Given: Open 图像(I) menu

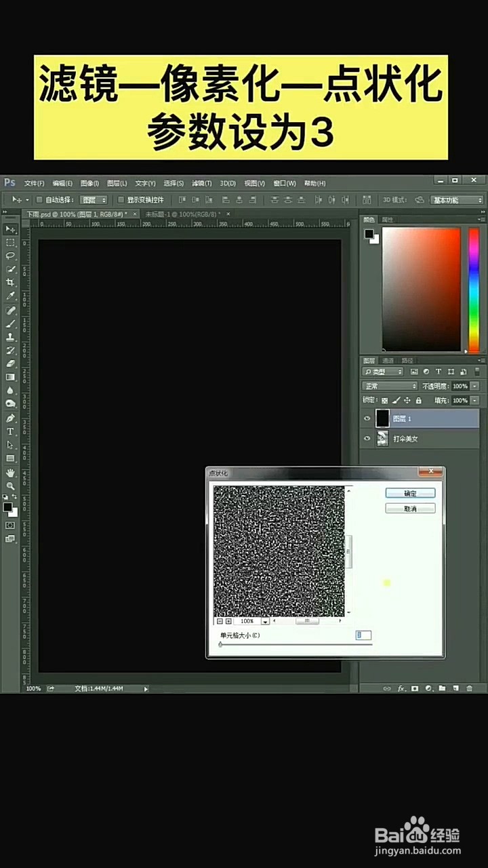Looking at the screenshot, I should click(89, 183).
